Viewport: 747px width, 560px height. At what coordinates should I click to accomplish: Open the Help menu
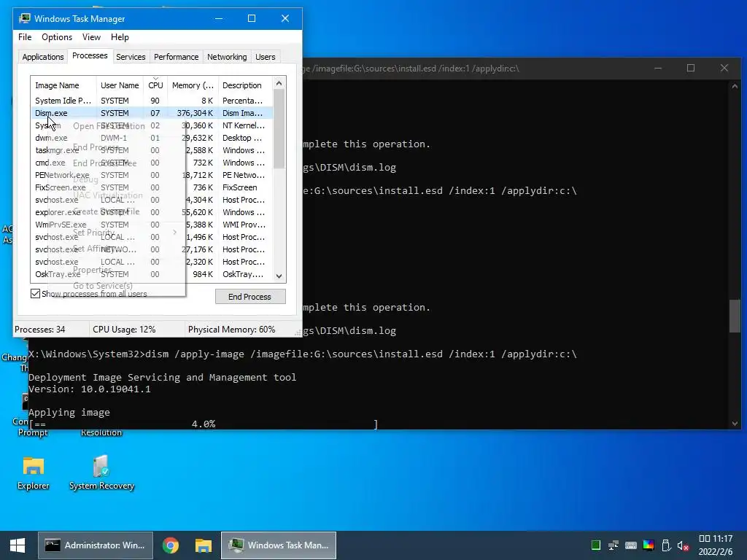click(x=120, y=37)
